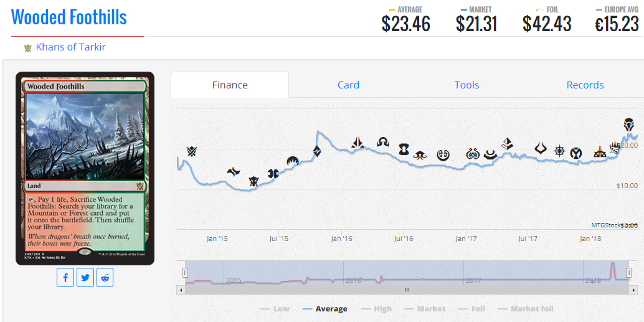Share the card on Reddit

point(105,278)
